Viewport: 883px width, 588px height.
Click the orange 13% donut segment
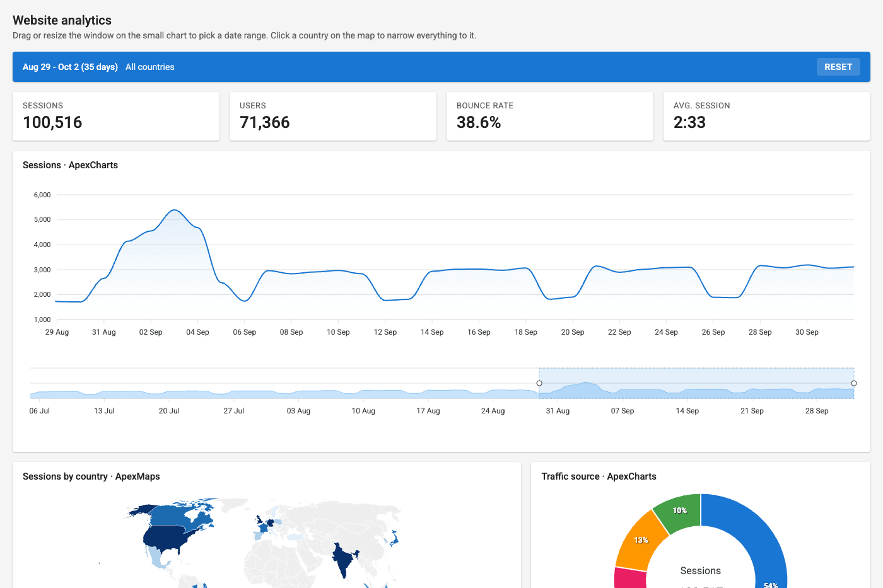641,541
